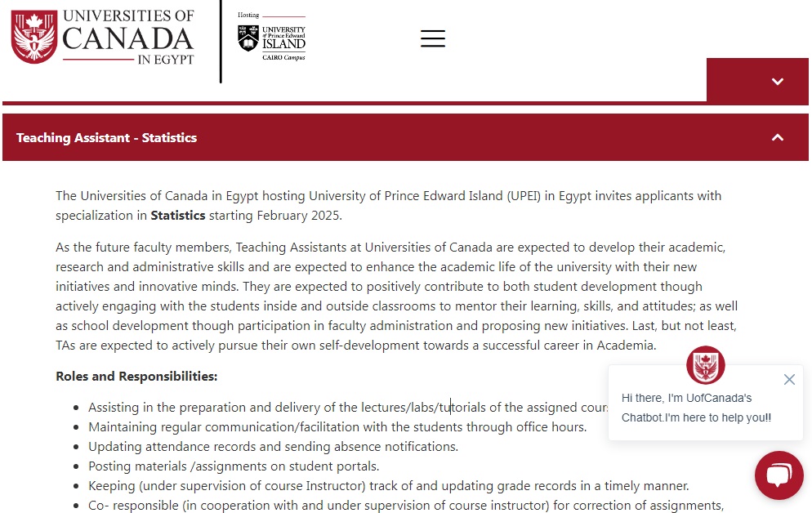Open the hamburger navigation menu
Image resolution: width=812 pixels, height=513 pixels.
433,38
